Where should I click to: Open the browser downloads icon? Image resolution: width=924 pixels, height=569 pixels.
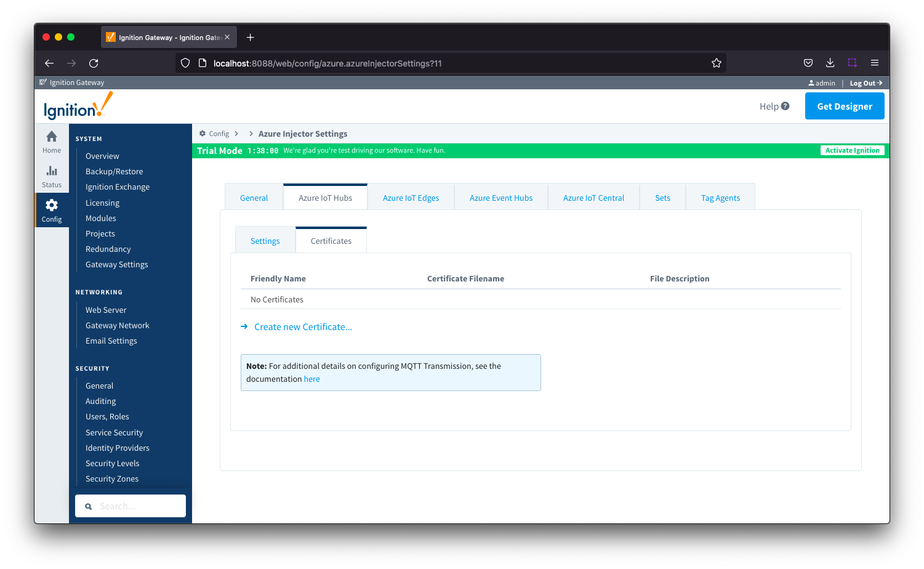point(830,63)
